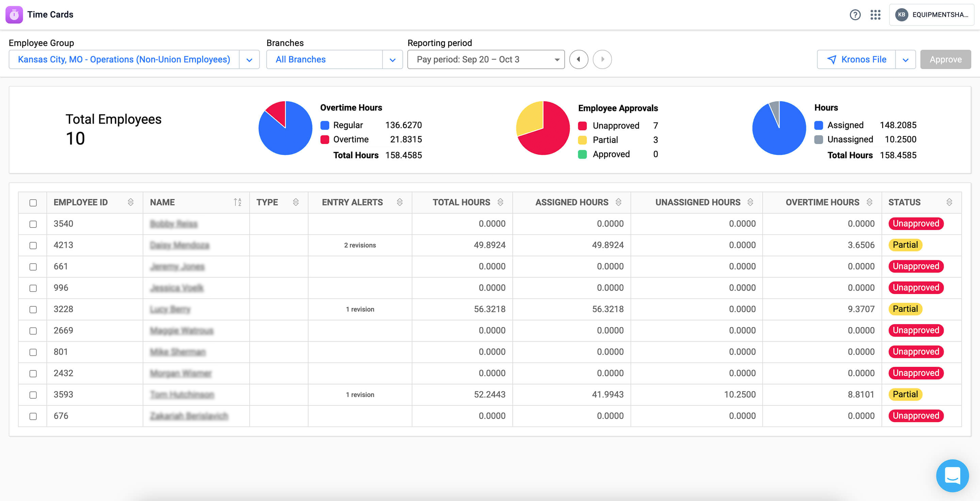The width and height of the screenshot is (980, 501).
Task: Open the help question mark icon
Action: [x=855, y=15]
